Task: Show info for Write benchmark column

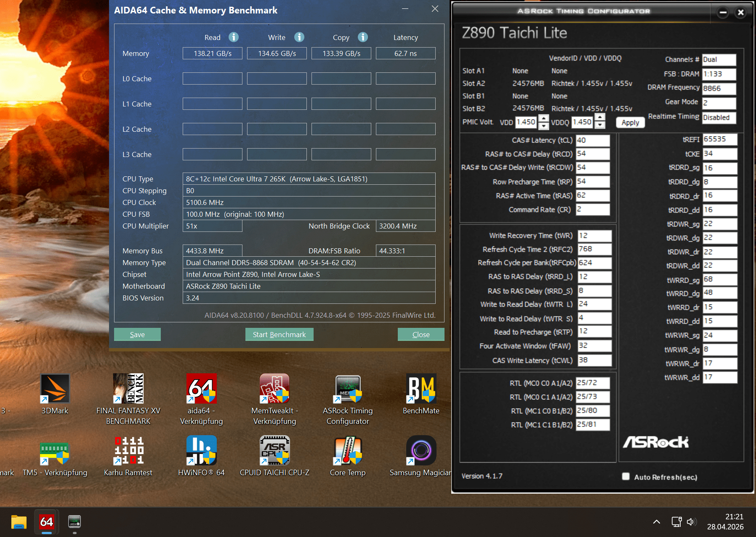Action: point(299,37)
